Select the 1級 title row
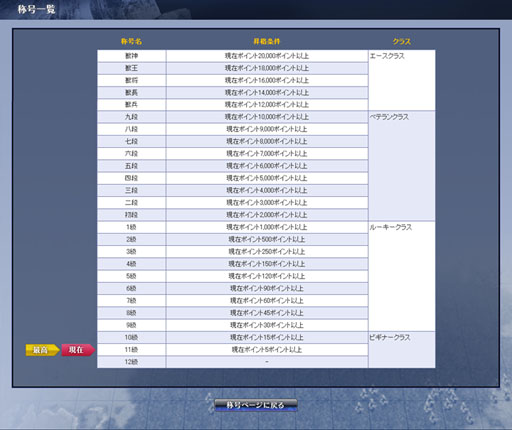The image size is (512, 430). pyautogui.click(x=233, y=227)
